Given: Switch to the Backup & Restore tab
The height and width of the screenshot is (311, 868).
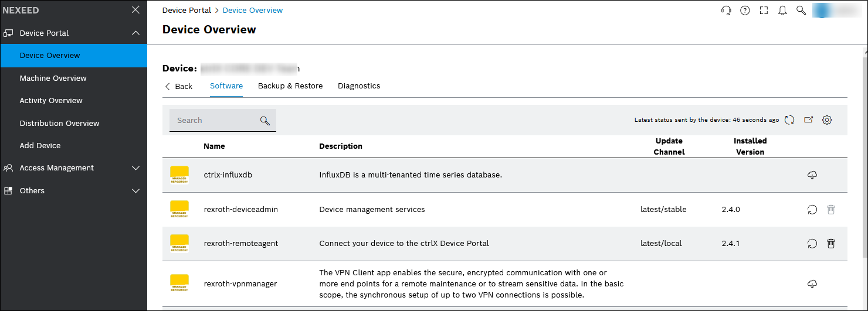Looking at the screenshot, I should pyautogui.click(x=290, y=86).
